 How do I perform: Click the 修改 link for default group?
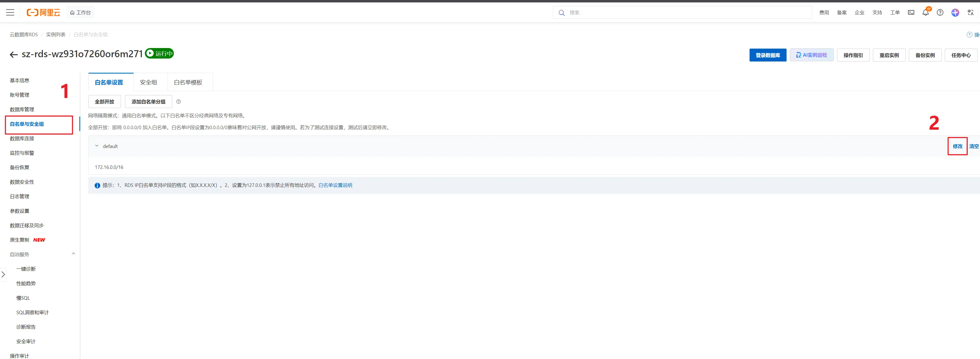[957, 146]
